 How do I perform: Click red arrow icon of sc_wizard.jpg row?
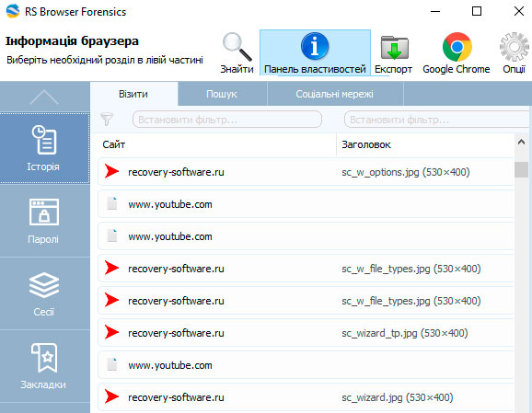tap(111, 396)
